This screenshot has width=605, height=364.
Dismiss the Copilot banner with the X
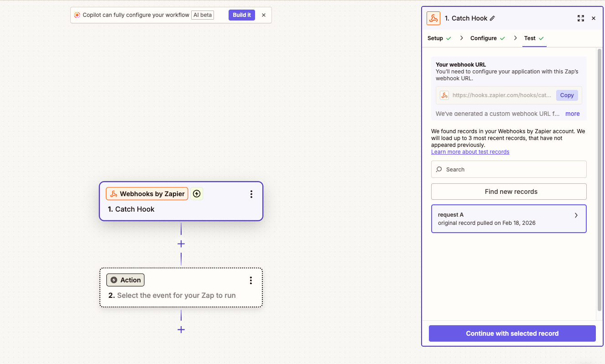tap(263, 15)
